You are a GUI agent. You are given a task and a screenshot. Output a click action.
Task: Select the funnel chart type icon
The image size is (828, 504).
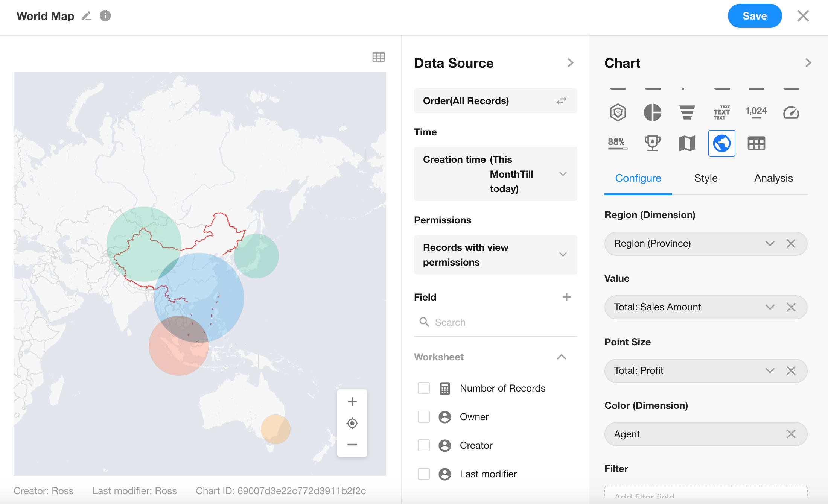pyautogui.click(x=687, y=112)
